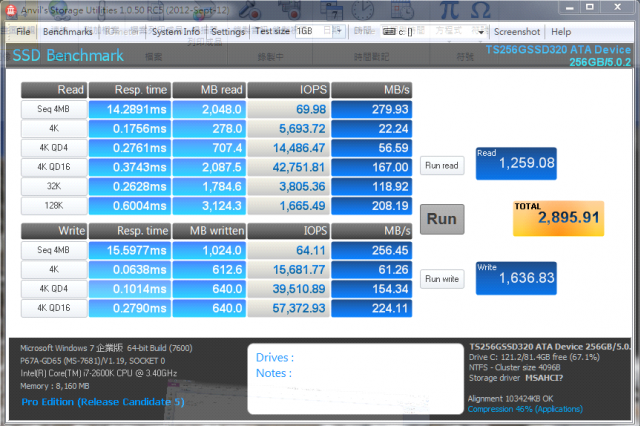640x426 pixels.
Task: Minimize the Anvil's Storage Utilities window
Action: (570, 7)
